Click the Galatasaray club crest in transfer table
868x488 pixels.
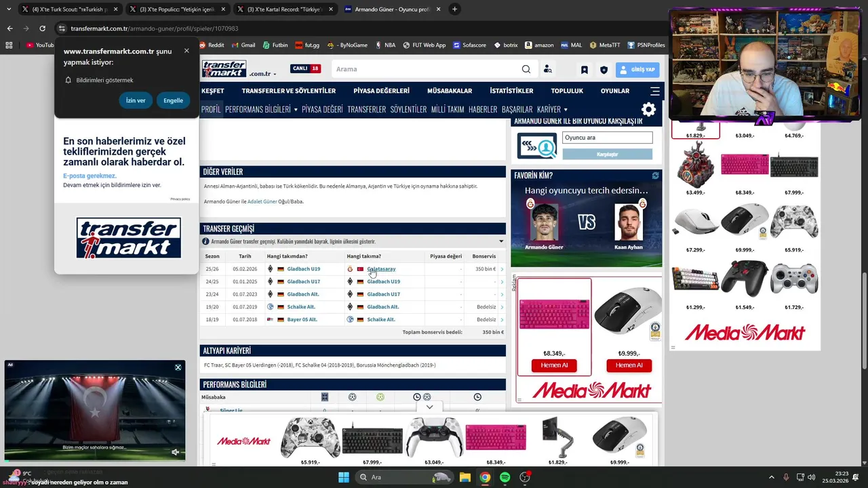click(x=350, y=269)
